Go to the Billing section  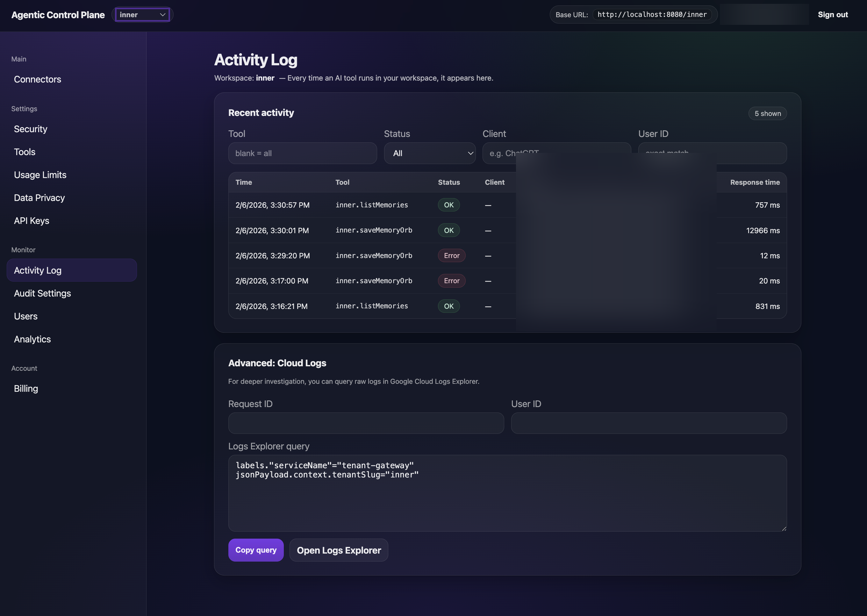coord(26,388)
